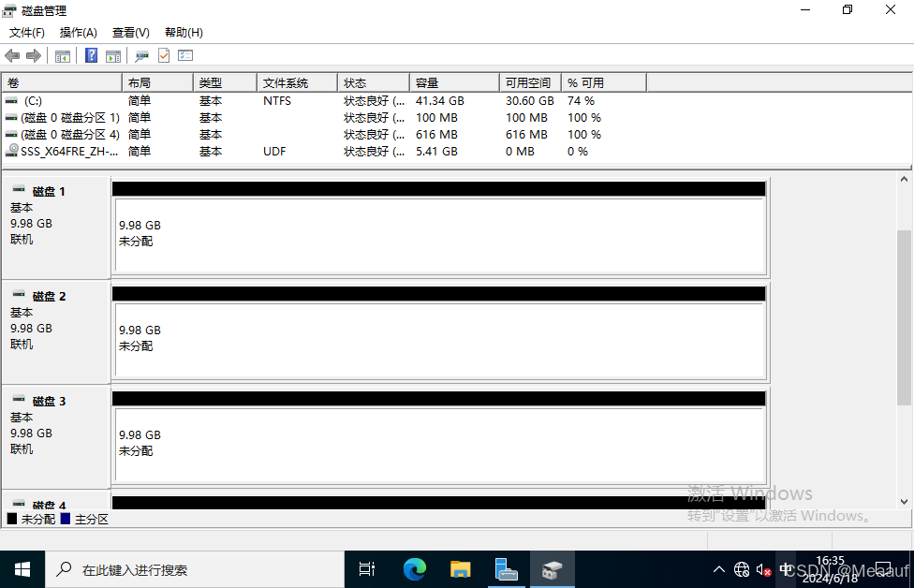Select 磁盘 3 unallocated 9.98 GB region
The width and height of the screenshot is (914, 588).
click(x=440, y=444)
